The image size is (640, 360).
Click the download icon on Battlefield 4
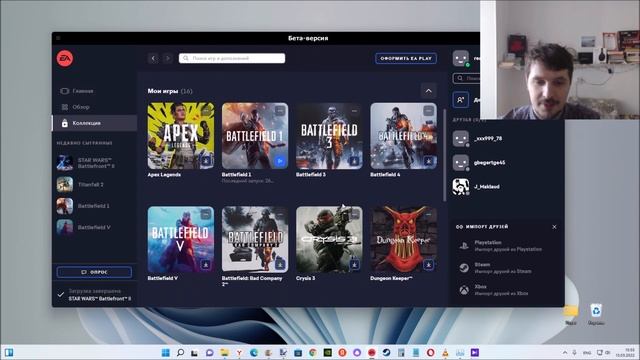pyautogui.click(x=429, y=161)
